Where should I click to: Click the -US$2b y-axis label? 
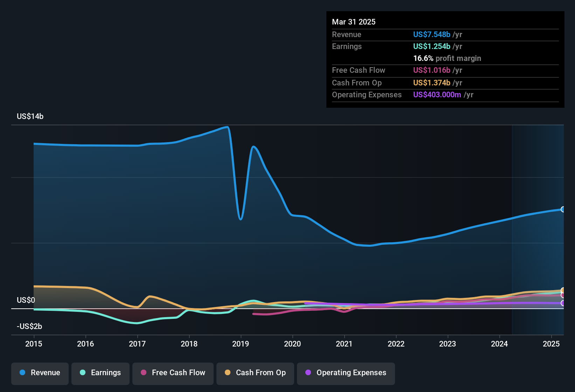tap(29, 327)
